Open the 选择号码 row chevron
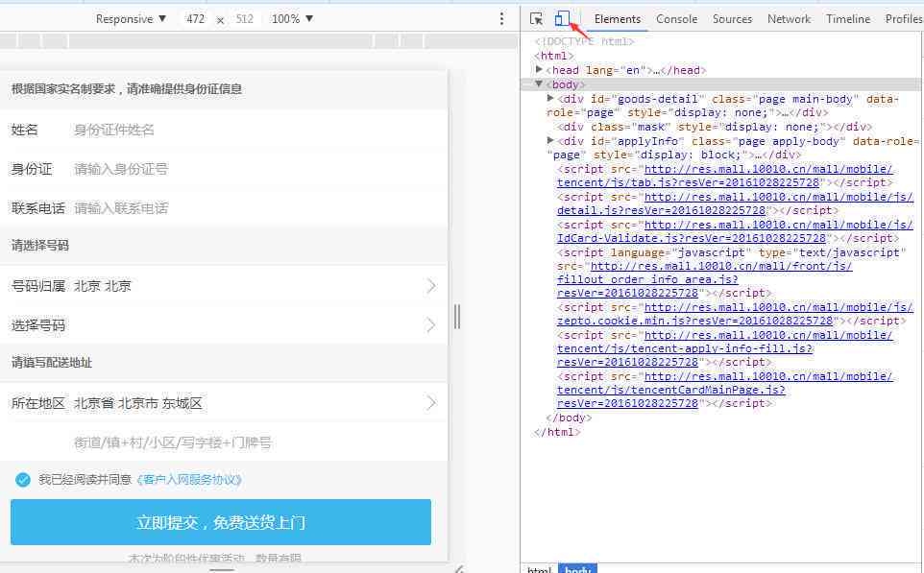Image resolution: width=924 pixels, height=573 pixels. [x=431, y=325]
